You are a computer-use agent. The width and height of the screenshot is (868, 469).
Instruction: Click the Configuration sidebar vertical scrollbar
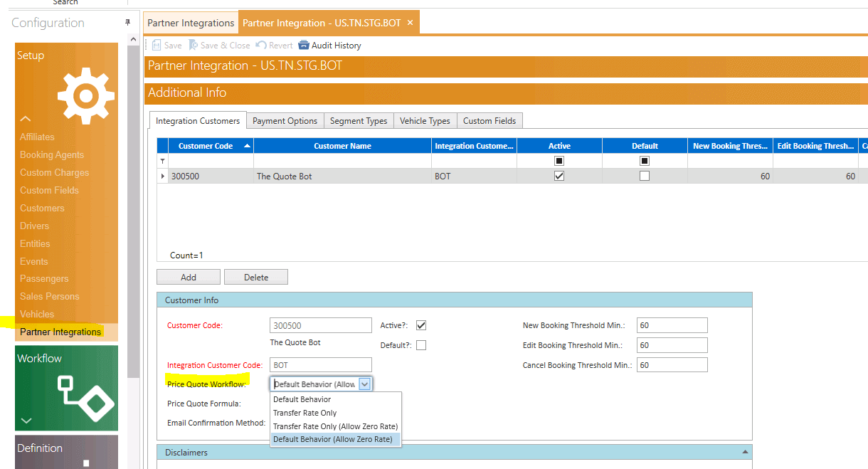tap(134, 214)
